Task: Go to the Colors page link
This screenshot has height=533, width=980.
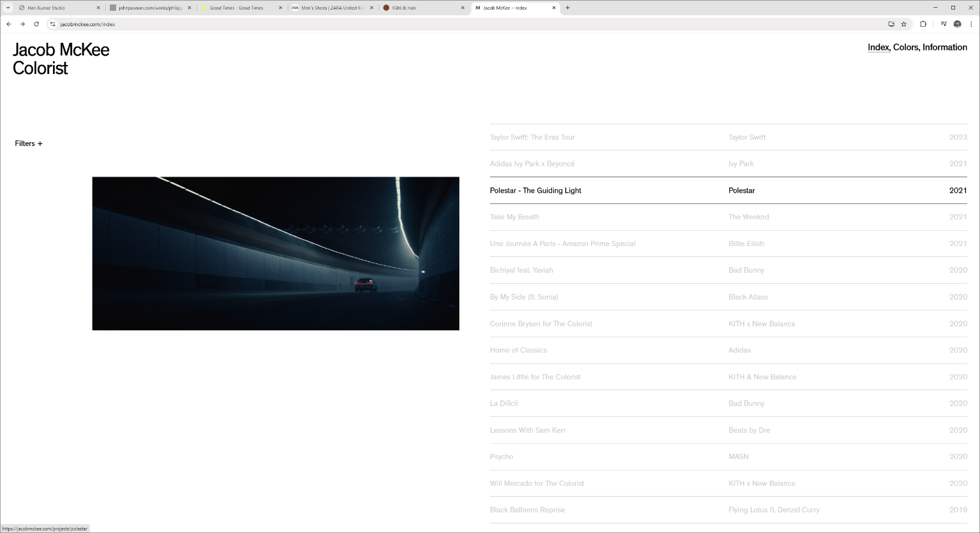Action: point(906,47)
